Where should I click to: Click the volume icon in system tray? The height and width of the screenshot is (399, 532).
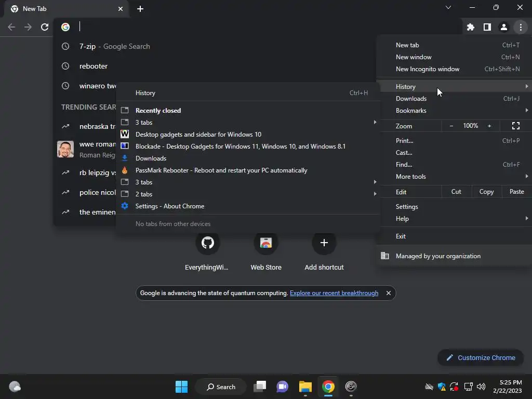(481, 387)
